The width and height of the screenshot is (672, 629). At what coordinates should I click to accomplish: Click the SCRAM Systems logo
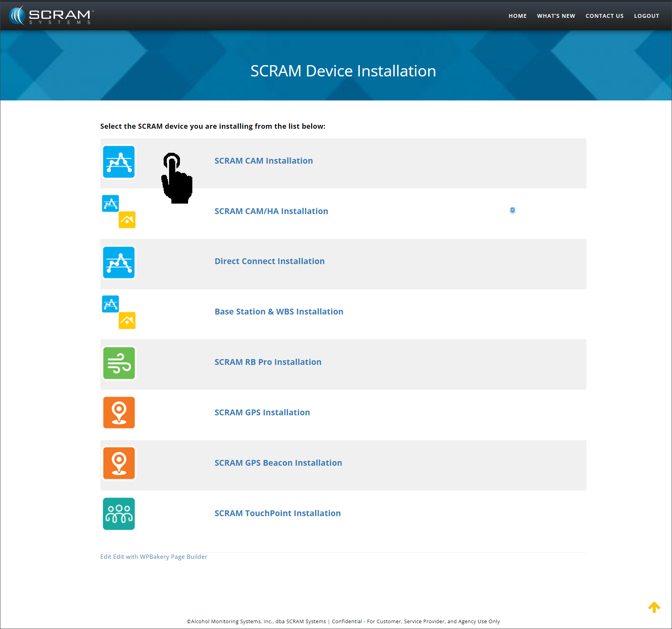(51, 16)
